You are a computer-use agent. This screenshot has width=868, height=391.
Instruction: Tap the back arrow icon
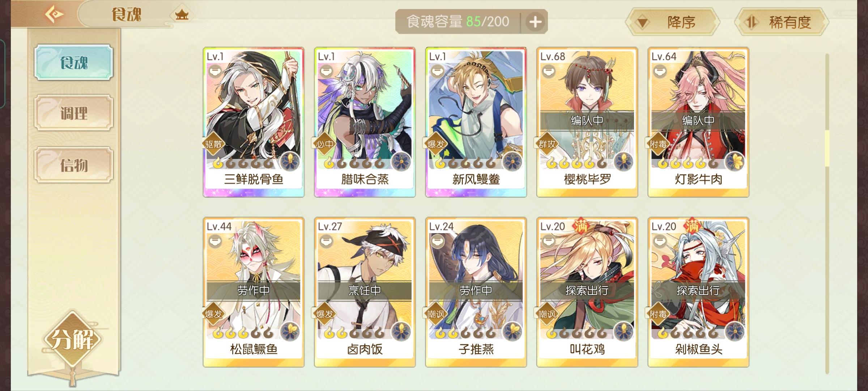[x=54, y=14]
